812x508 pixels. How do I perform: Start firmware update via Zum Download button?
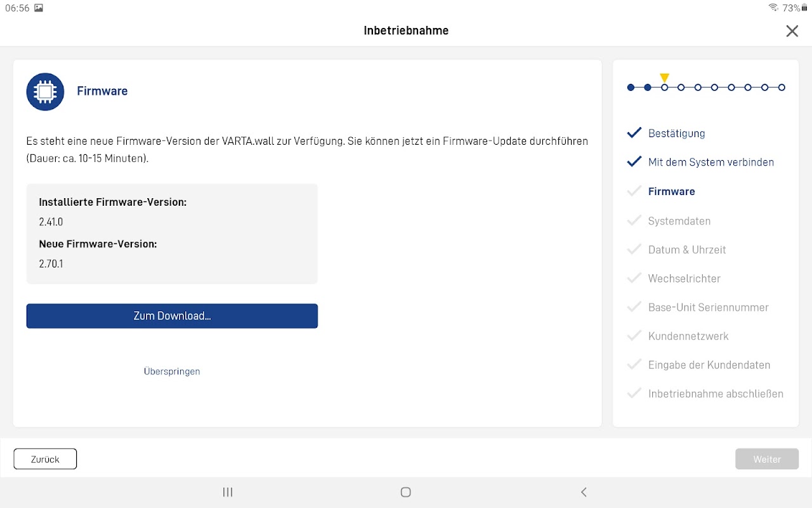point(172,316)
